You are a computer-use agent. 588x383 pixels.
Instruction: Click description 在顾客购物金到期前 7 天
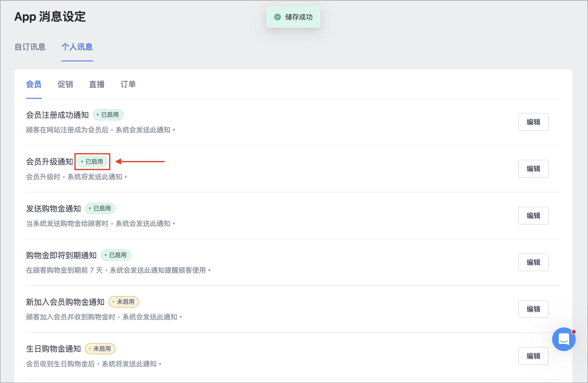pos(65,270)
